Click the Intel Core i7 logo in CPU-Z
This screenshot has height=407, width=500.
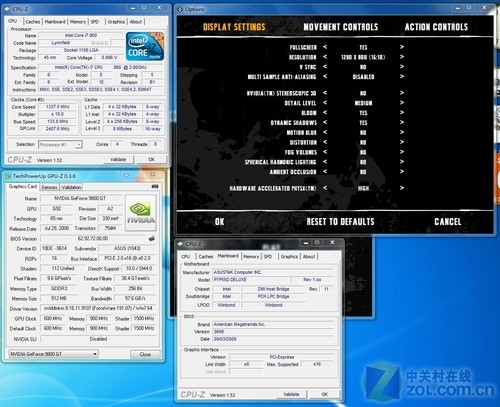coord(145,46)
